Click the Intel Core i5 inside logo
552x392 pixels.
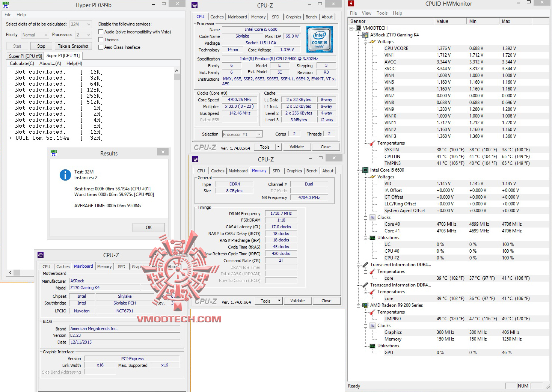pyautogui.click(x=320, y=39)
